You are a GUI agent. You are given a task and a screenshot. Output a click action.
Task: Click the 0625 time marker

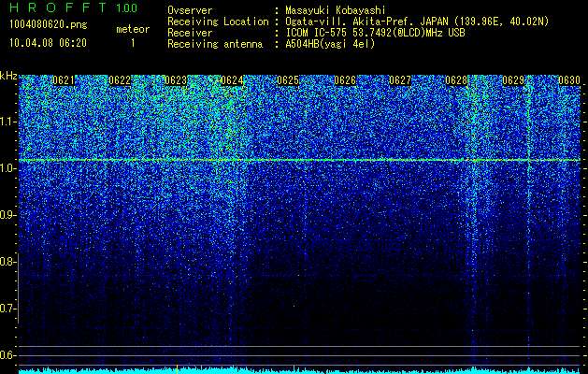click(288, 80)
